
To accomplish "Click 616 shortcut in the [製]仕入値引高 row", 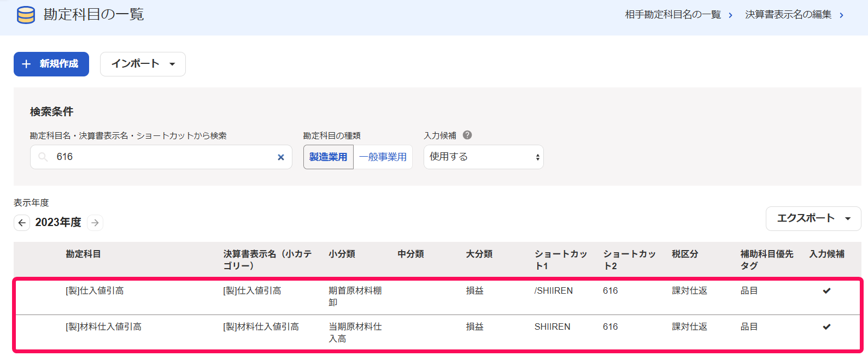I will click(611, 290).
